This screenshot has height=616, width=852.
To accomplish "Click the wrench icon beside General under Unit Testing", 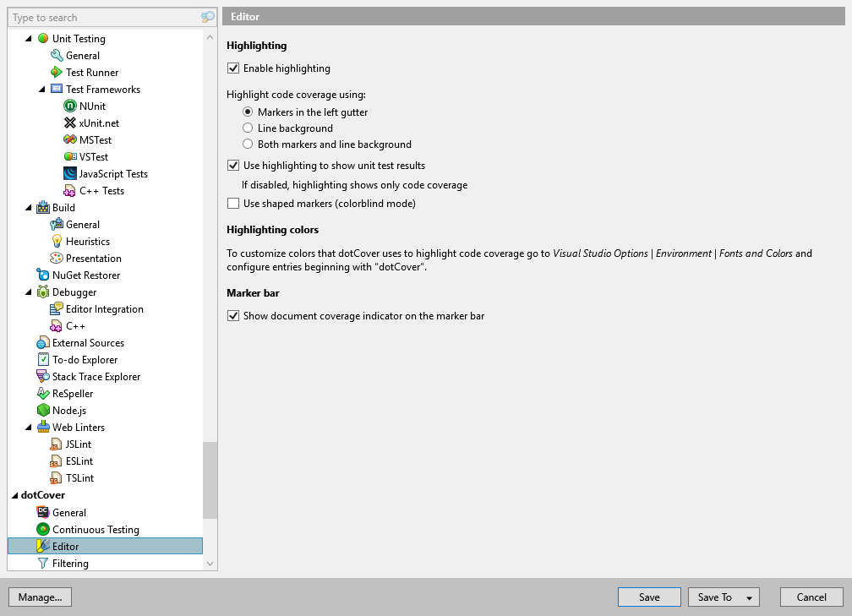I will (x=57, y=56).
